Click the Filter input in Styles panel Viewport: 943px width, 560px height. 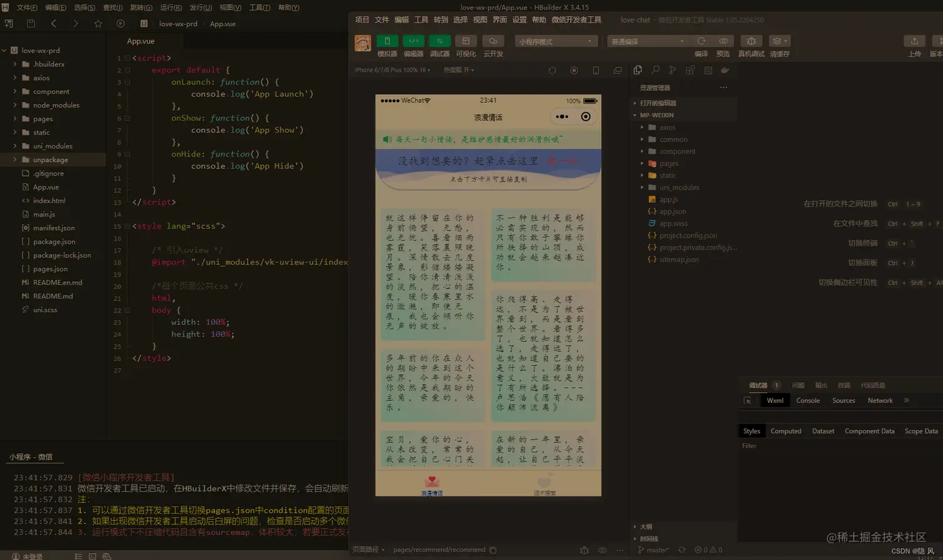[839, 446]
